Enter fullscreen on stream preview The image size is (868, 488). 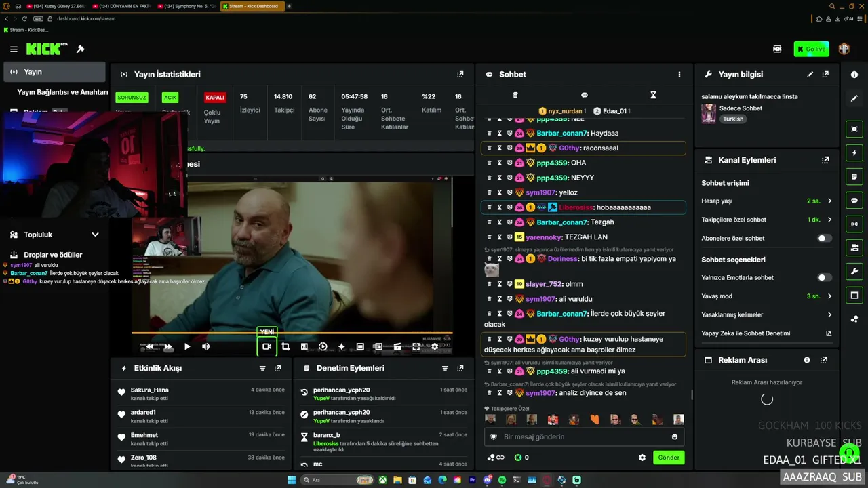point(416,347)
